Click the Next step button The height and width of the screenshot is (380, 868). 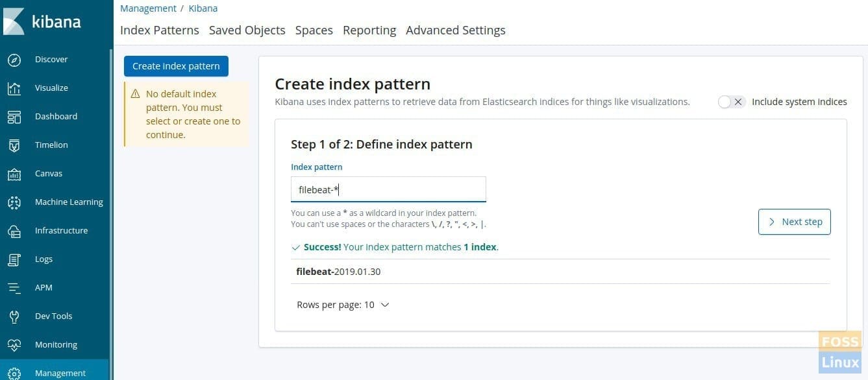click(795, 222)
